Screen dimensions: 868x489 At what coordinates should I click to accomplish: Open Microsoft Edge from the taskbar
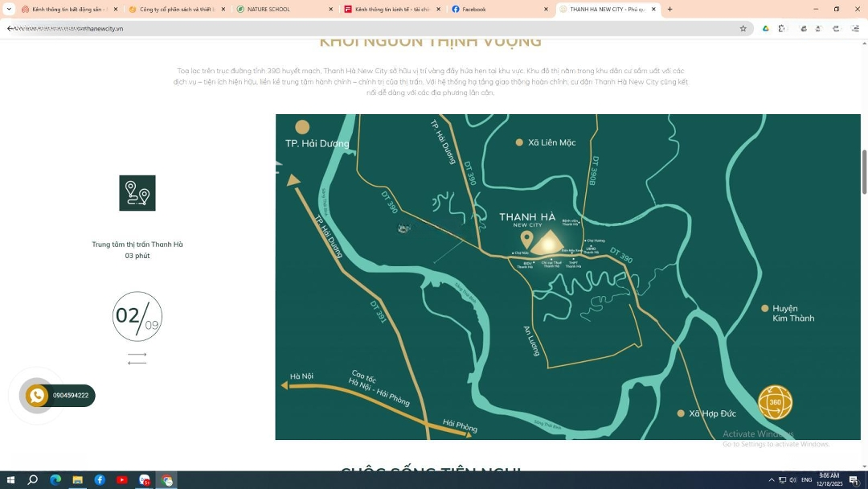(x=55, y=480)
